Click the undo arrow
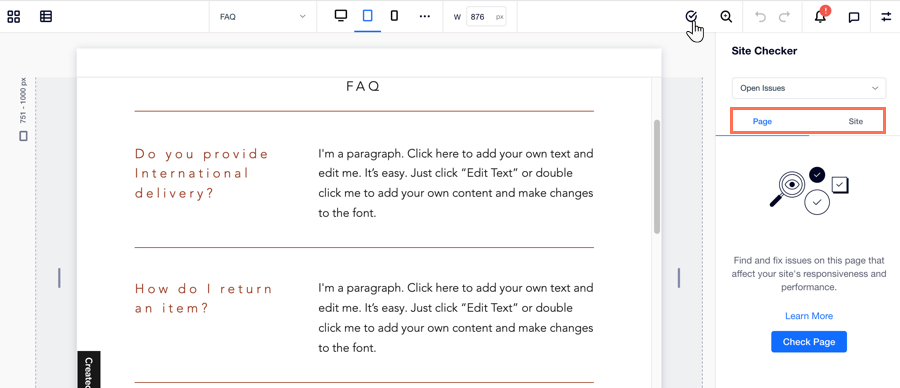The height and width of the screenshot is (388, 900). pos(761,17)
